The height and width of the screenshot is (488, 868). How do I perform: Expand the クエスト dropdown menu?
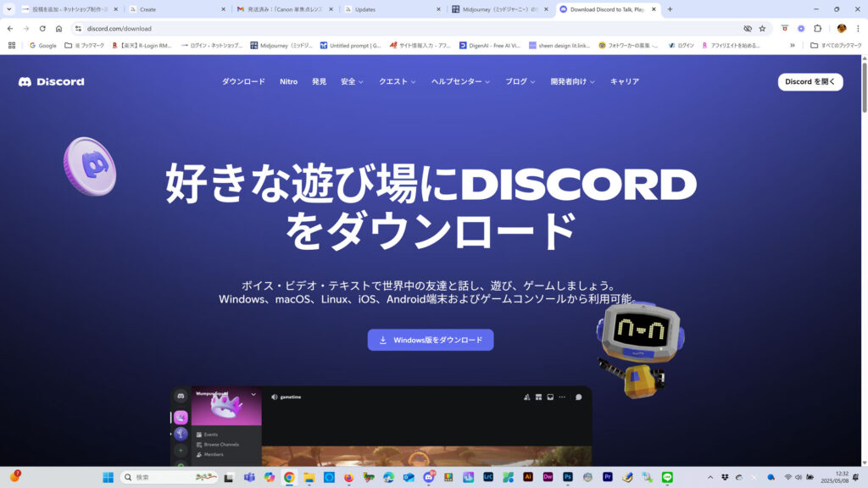coord(397,82)
